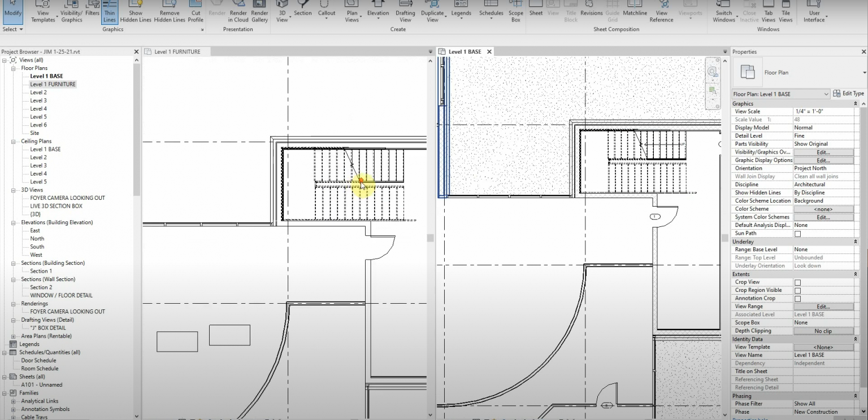Select the Level 1 BASE view tab

(463, 51)
